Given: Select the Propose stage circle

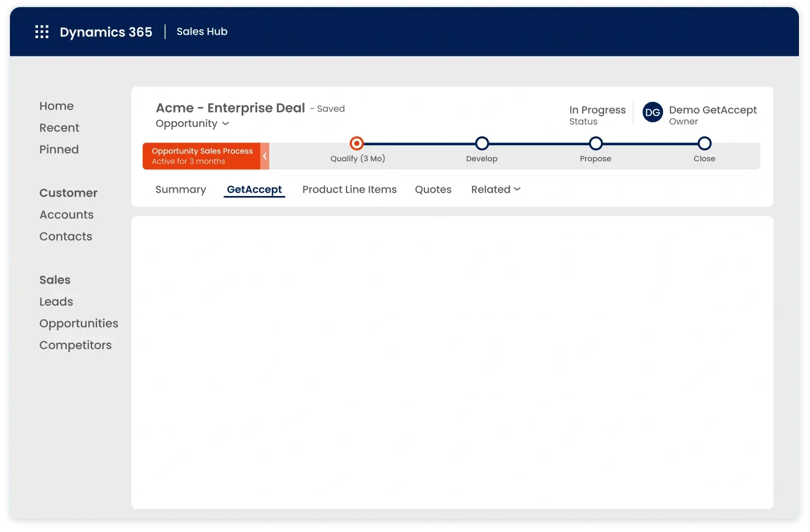Looking at the screenshot, I should coord(595,143).
